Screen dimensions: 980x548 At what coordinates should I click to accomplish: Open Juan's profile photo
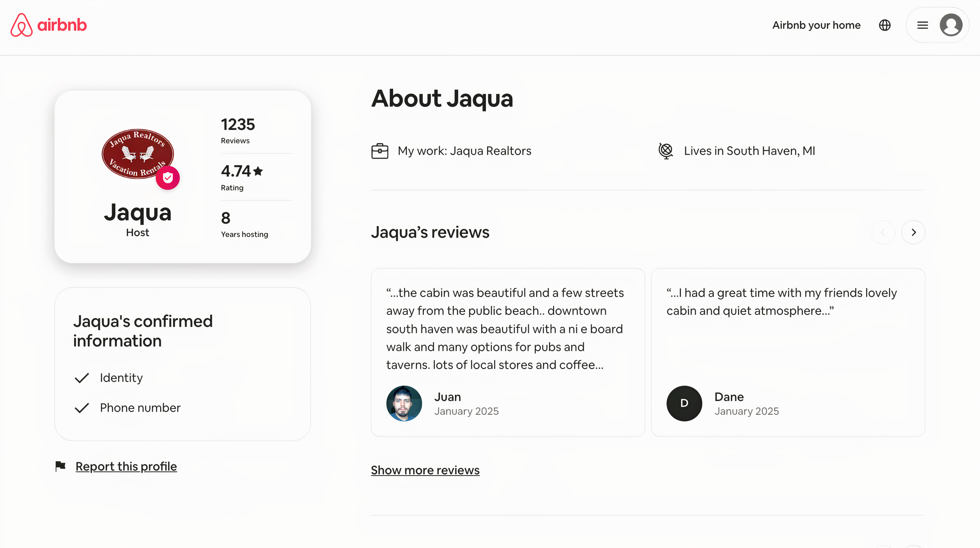(x=404, y=403)
